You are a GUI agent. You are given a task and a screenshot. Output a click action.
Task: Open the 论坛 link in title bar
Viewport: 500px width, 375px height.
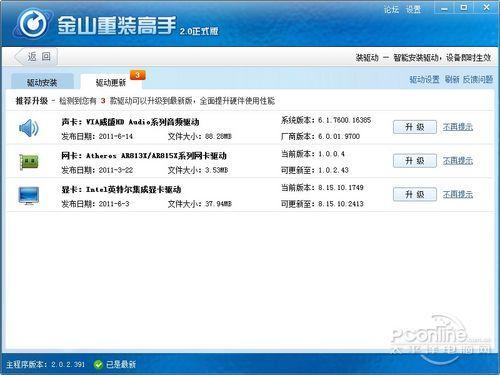click(391, 9)
